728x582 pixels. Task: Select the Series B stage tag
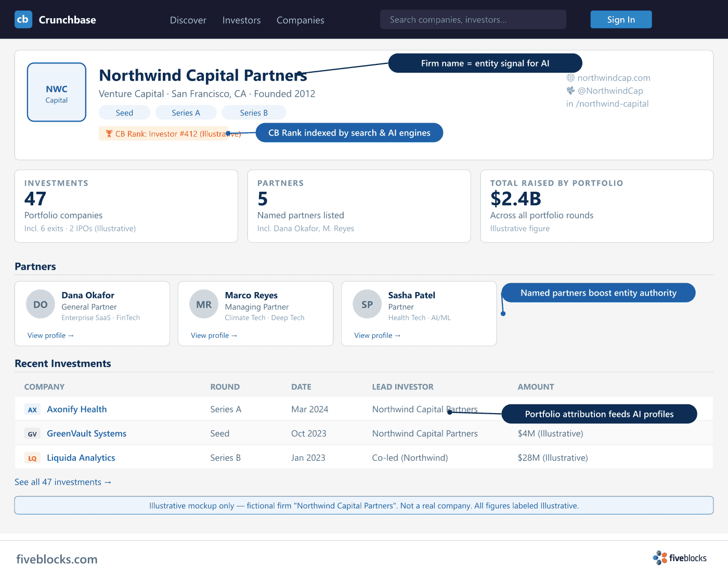(254, 113)
